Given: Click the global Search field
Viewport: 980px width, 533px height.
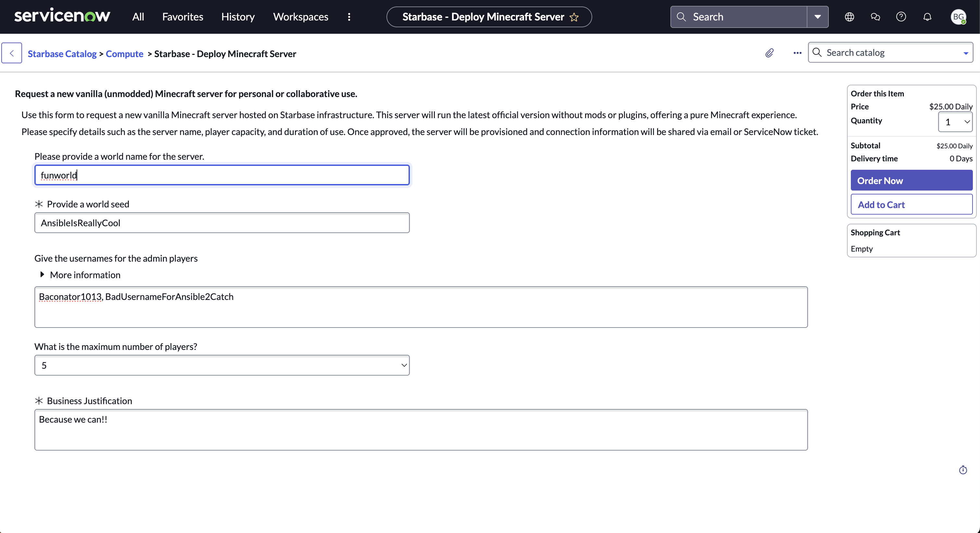Looking at the screenshot, I should pyautogui.click(x=739, y=17).
